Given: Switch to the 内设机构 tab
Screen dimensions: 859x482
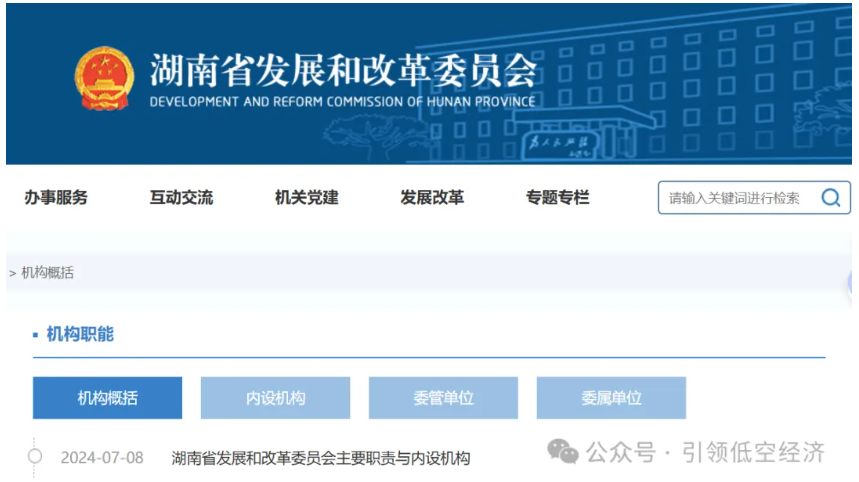Looking at the screenshot, I should pos(275,398).
